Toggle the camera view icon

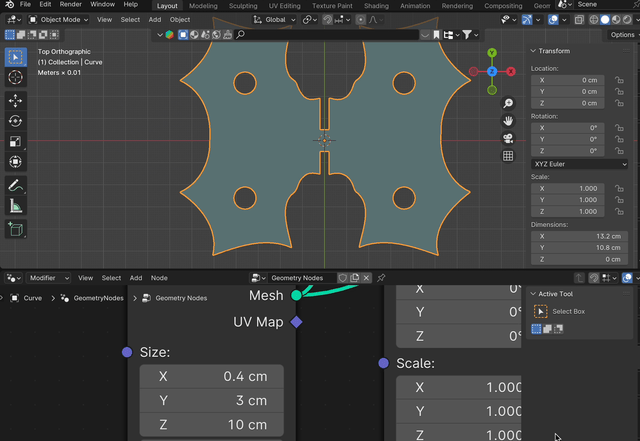(x=508, y=138)
